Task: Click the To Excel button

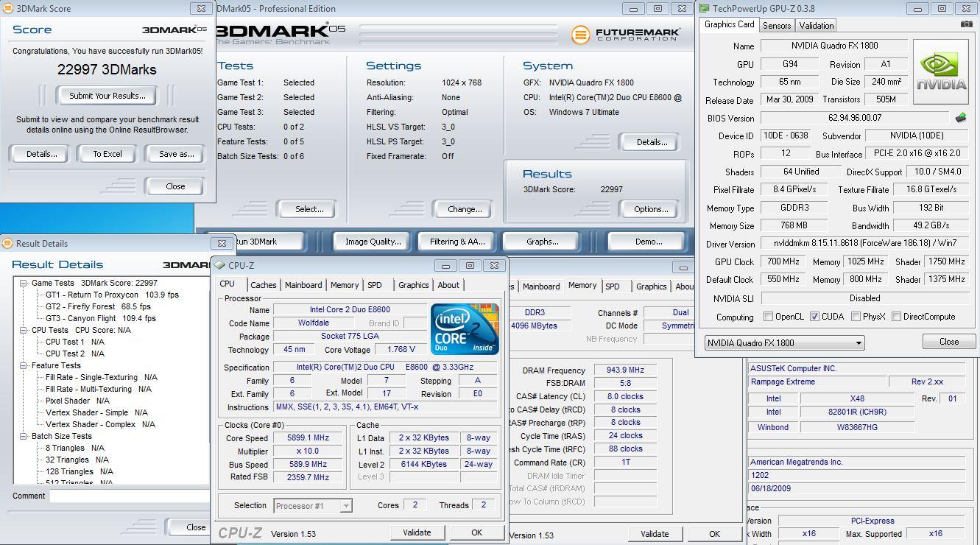Action: (107, 154)
